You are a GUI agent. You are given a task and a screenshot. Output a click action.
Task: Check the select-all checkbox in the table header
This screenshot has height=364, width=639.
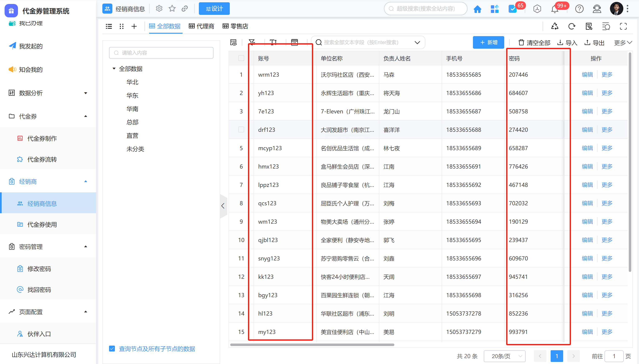click(241, 58)
